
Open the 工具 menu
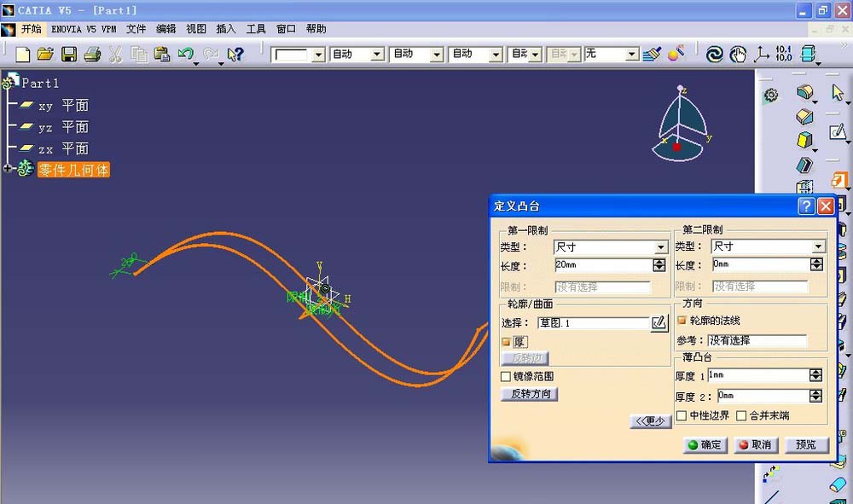click(256, 29)
